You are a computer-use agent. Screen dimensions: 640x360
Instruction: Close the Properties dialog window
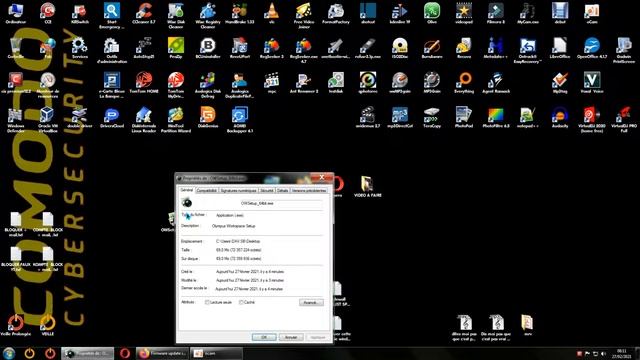pos(322,177)
